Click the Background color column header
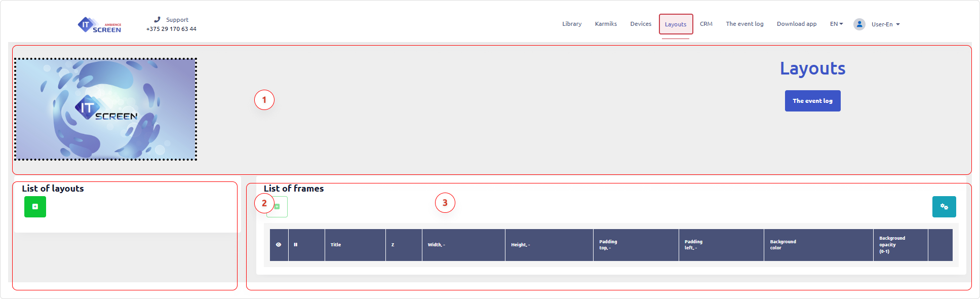 (783, 245)
